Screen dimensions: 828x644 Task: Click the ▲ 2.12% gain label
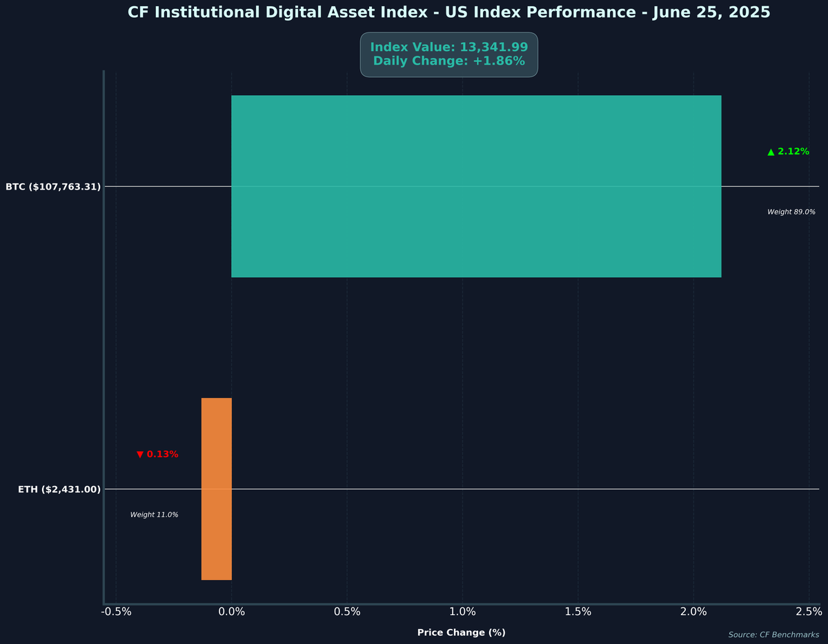click(787, 151)
